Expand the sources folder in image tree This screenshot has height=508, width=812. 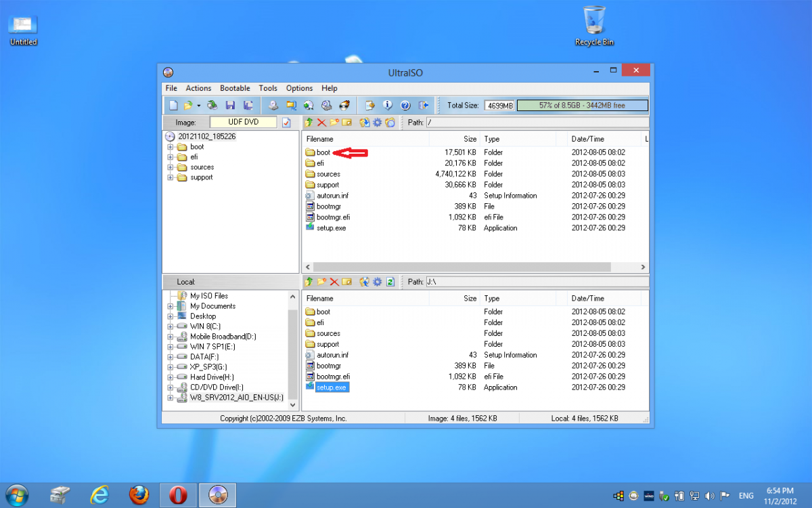click(x=171, y=167)
